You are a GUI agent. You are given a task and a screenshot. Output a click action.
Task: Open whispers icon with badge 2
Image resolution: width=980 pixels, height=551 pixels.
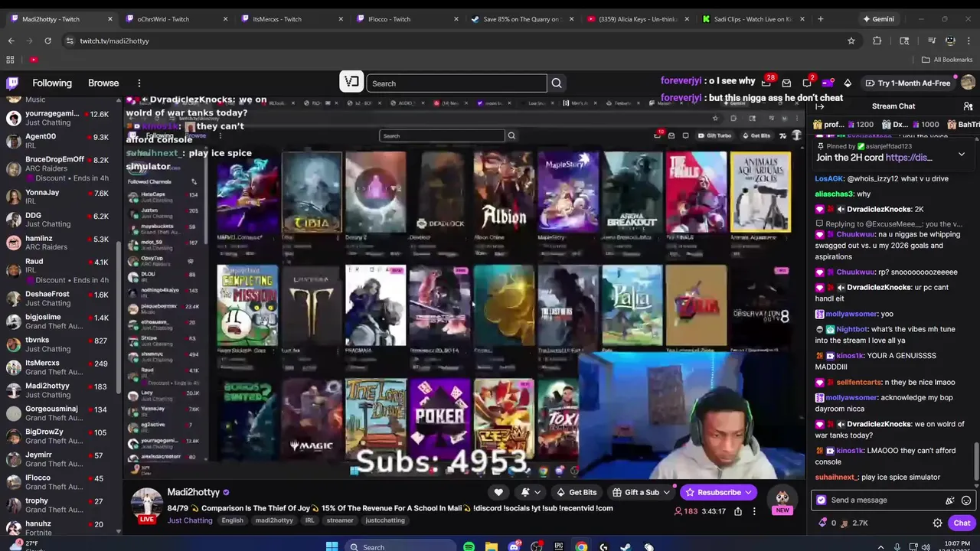807,83
